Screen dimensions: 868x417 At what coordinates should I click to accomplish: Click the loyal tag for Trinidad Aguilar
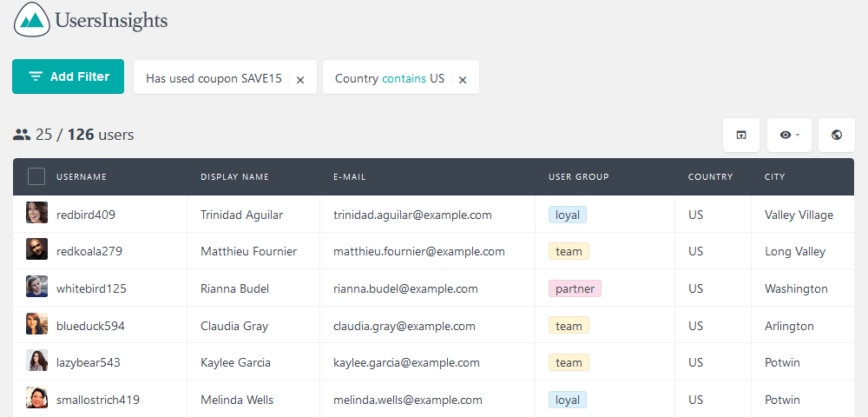pos(568,215)
